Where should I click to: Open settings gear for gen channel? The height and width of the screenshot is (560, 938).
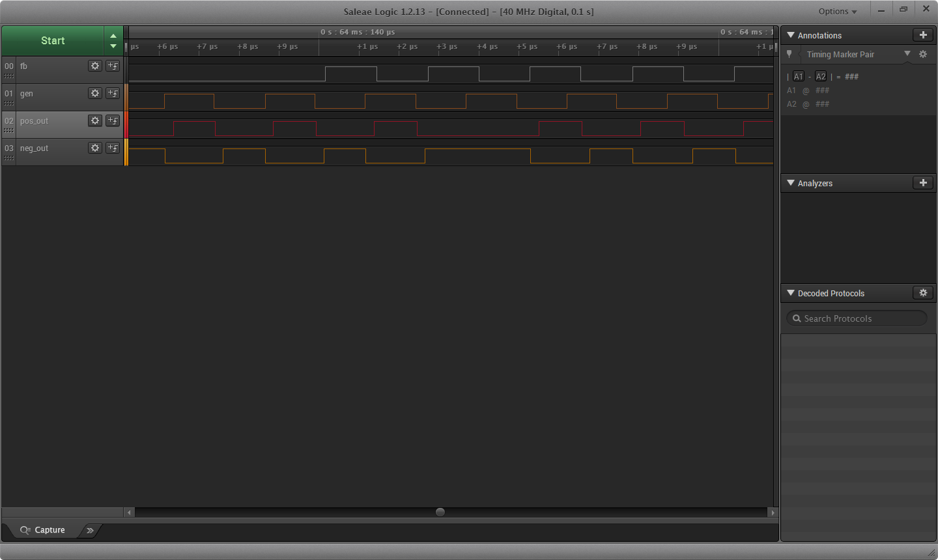click(x=95, y=93)
